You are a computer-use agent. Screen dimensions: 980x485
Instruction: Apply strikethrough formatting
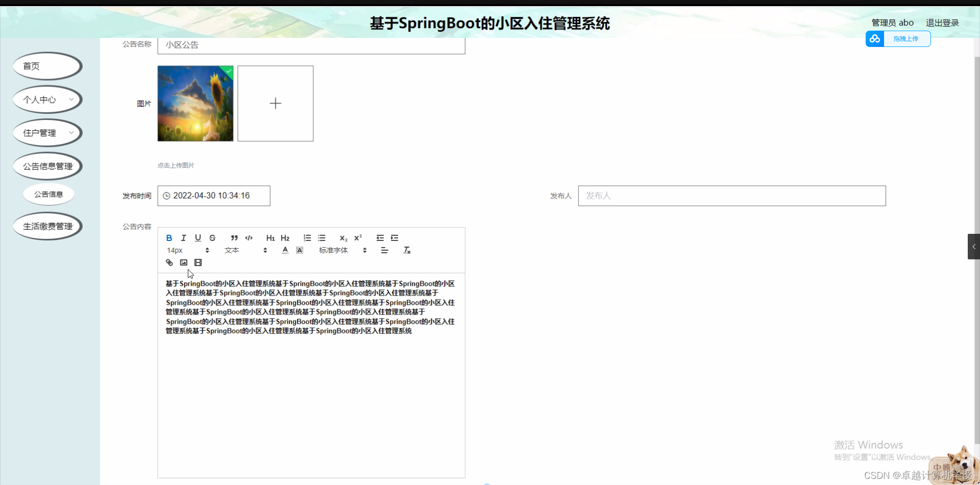coord(212,238)
